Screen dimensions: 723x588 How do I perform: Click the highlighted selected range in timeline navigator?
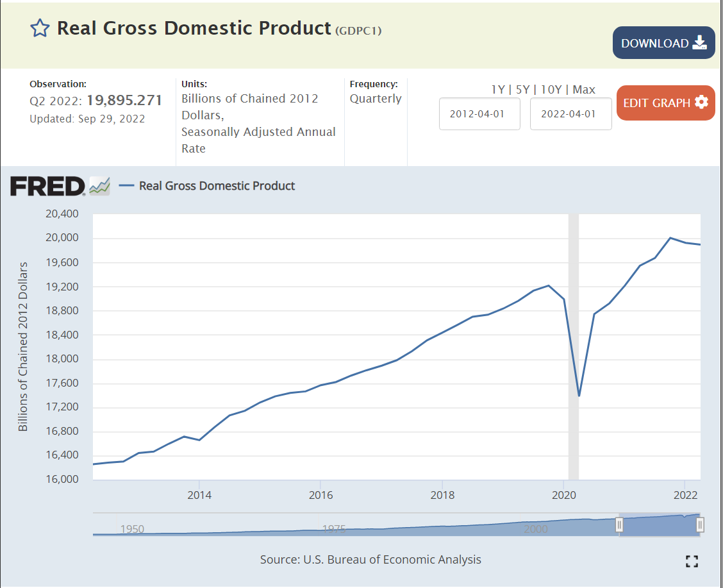[x=660, y=526]
